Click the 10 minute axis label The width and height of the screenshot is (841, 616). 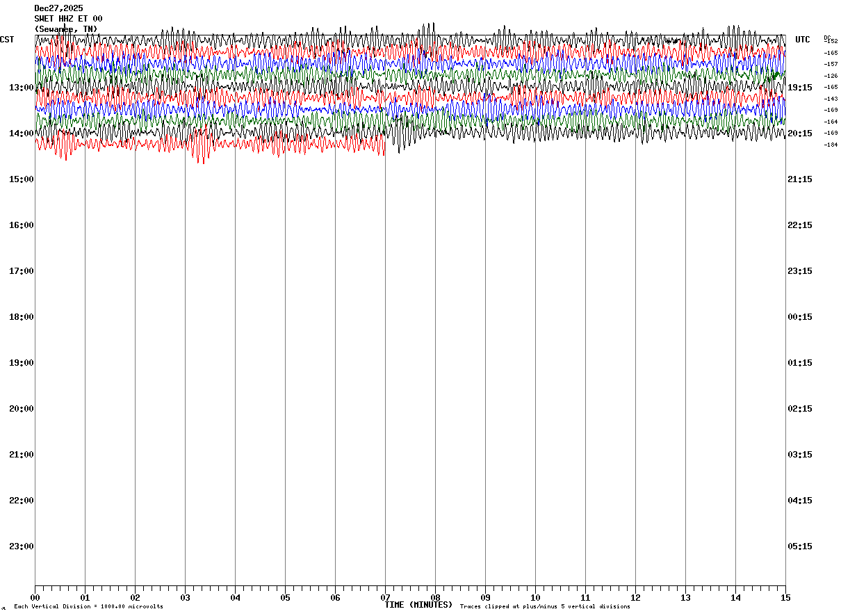tap(535, 598)
